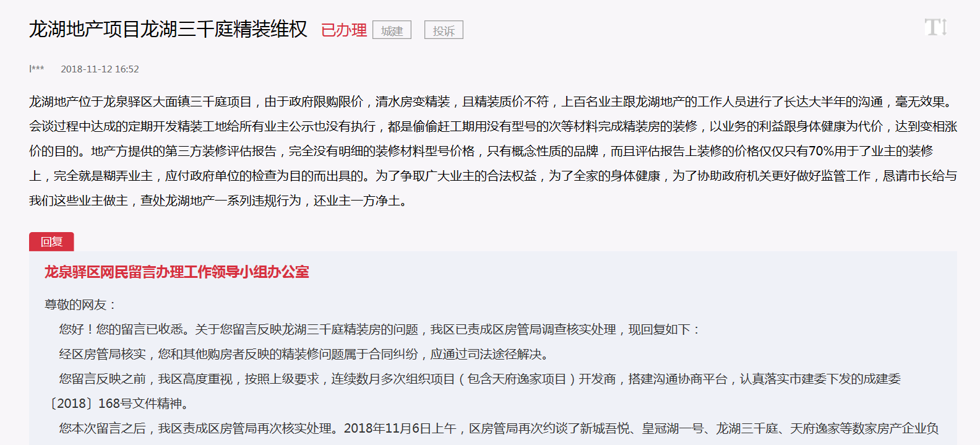Click the line starting 经区房管局核实
The image size is (980, 445).
(304, 354)
